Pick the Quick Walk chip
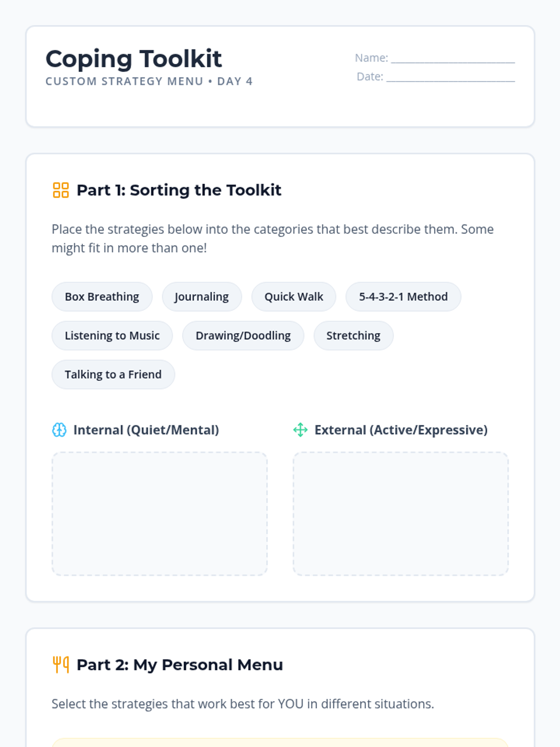 pos(294,296)
